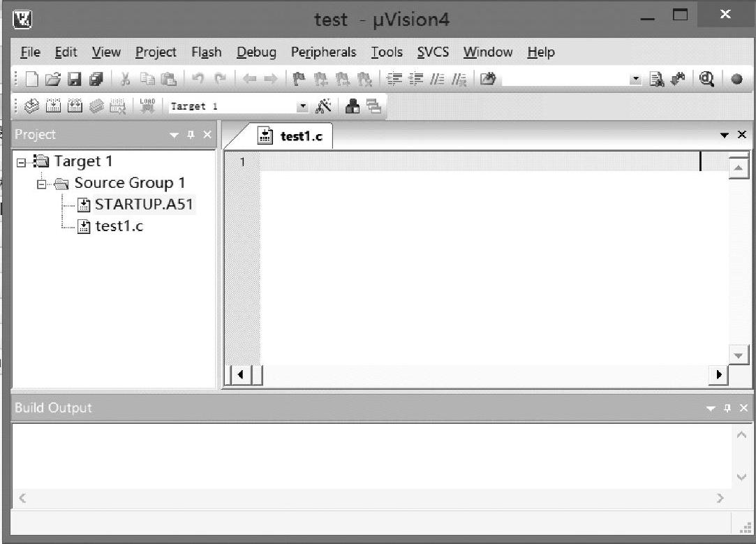Insert or remove a breakpoint with the round dot icon
The height and width of the screenshot is (544, 756).
[x=736, y=79]
